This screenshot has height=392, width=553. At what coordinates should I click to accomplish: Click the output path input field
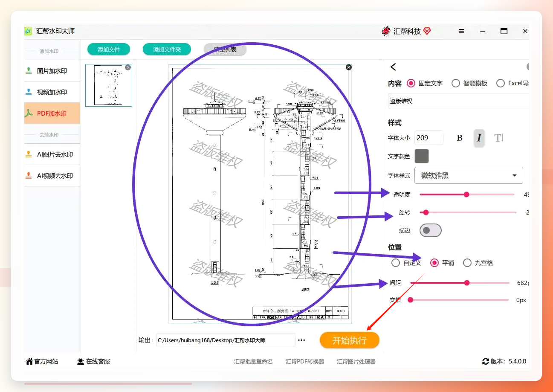tap(226, 340)
